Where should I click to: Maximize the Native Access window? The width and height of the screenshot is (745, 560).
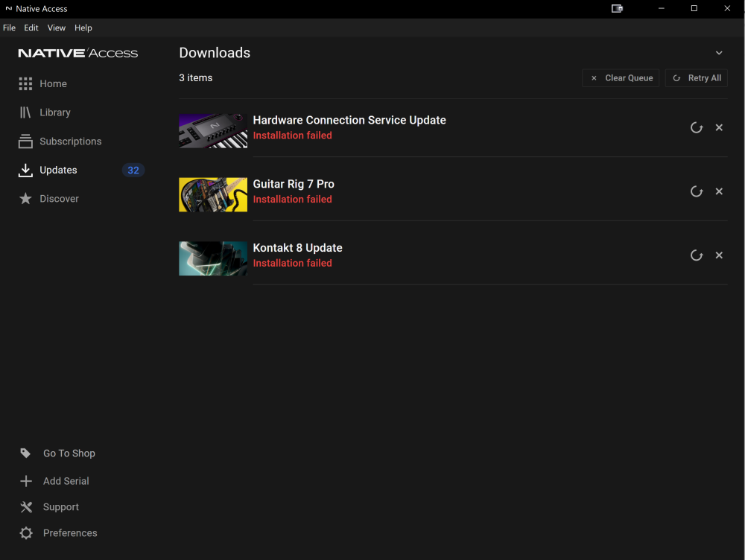coord(694,8)
